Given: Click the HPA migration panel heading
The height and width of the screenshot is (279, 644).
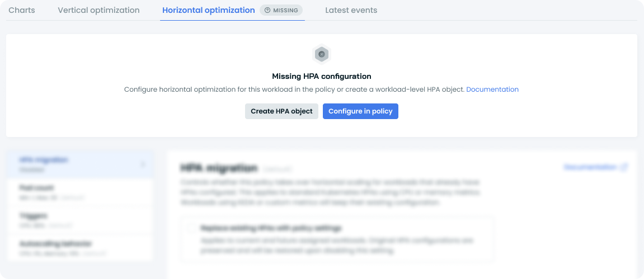Looking at the screenshot, I should pyautogui.click(x=219, y=168).
